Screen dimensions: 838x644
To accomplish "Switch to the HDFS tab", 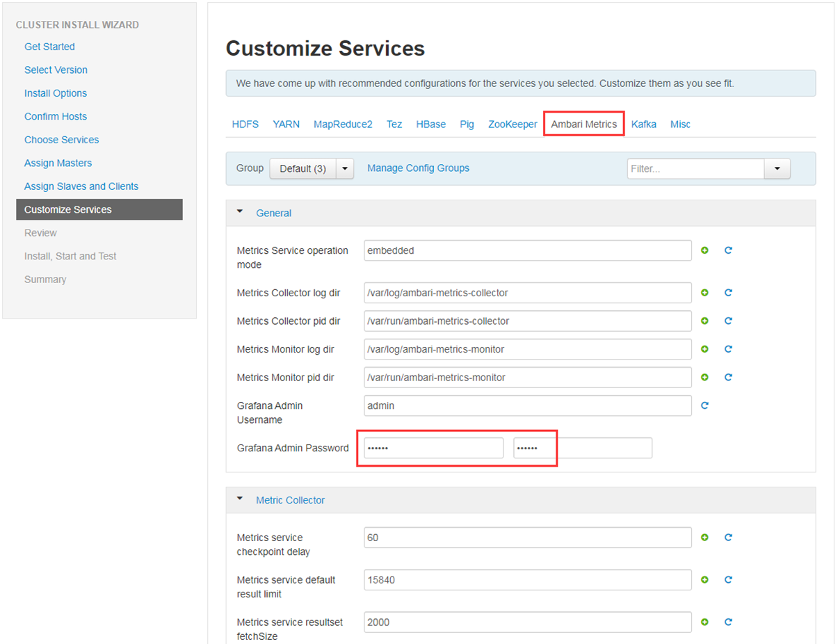I will (245, 124).
